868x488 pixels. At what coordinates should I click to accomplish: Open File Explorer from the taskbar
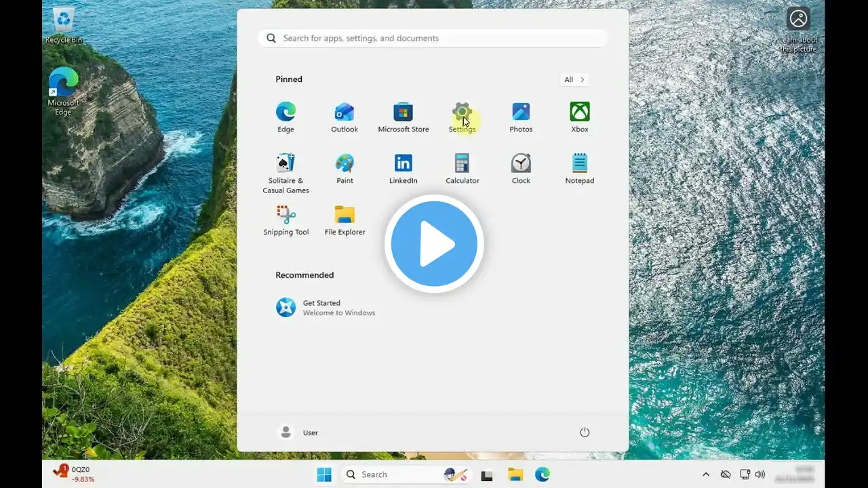coord(515,474)
